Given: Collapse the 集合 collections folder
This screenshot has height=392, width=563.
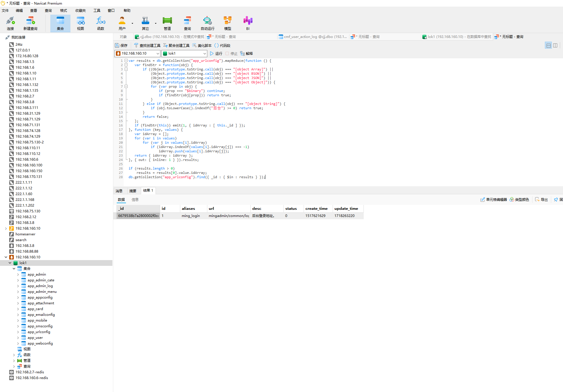Looking at the screenshot, I should 14,268.
